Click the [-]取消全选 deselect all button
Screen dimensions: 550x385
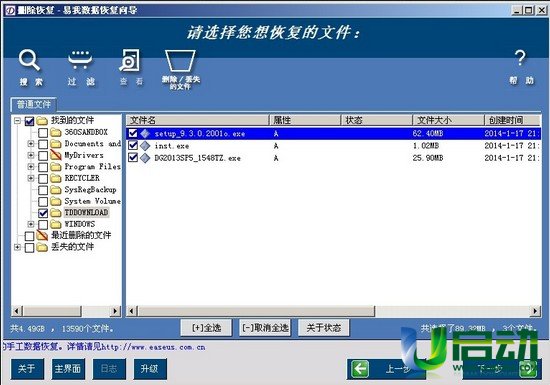click(x=265, y=328)
